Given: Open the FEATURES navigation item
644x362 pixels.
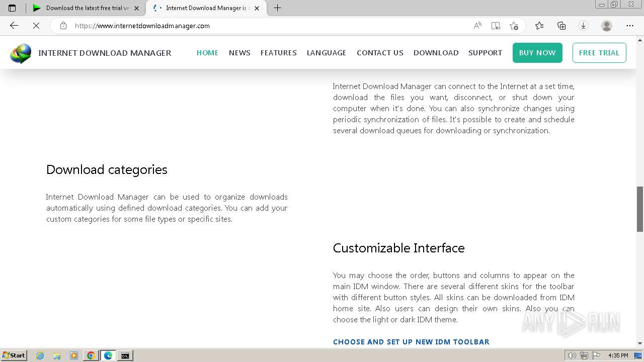Looking at the screenshot, I should pyautogui.click(x=278, y=53).
